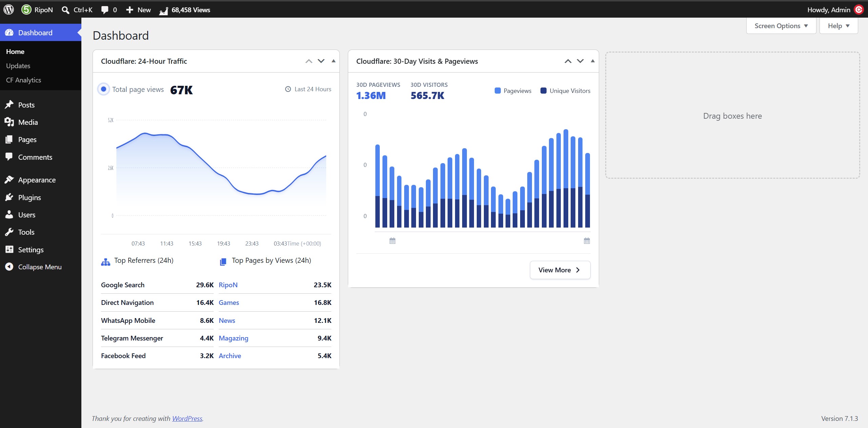This screenshot has height=428, width=868.
Task: Collapse the 30-Day Visits & Pageviews panel
Action: 593,61
